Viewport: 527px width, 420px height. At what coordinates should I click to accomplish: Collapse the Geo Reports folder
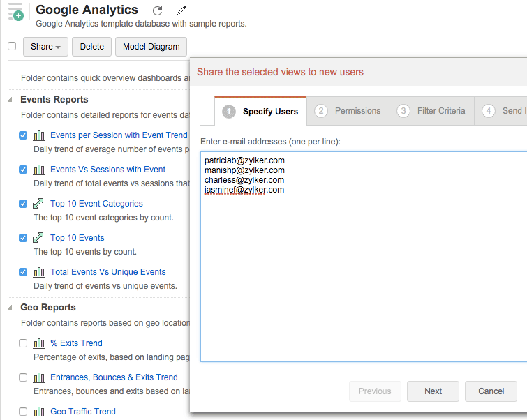click(10, 308)
